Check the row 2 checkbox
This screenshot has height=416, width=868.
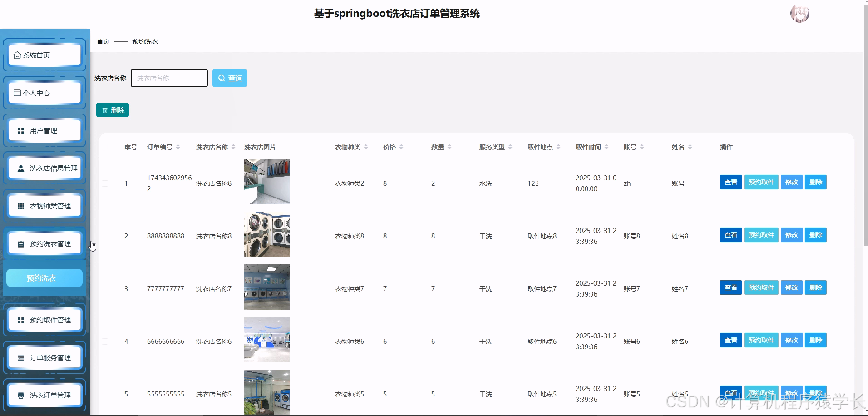pos(105,236)
